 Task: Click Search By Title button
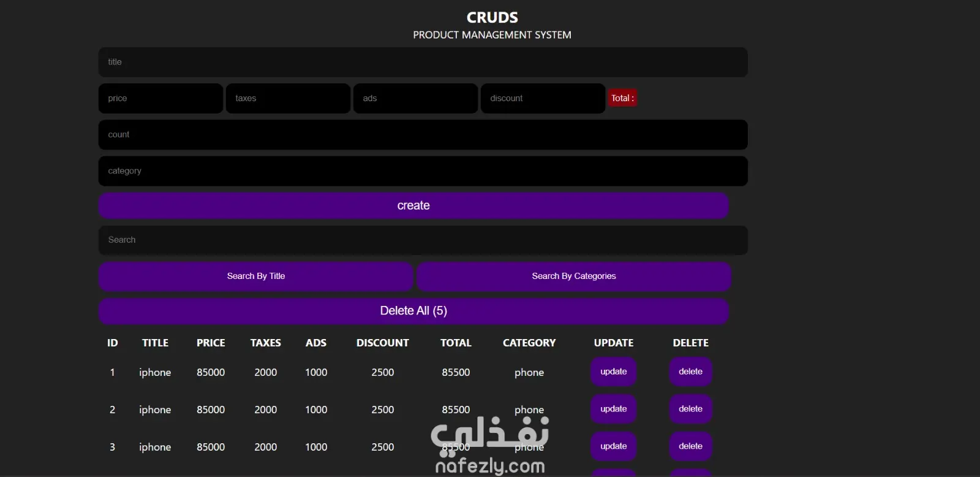click(x=256, y=276)
